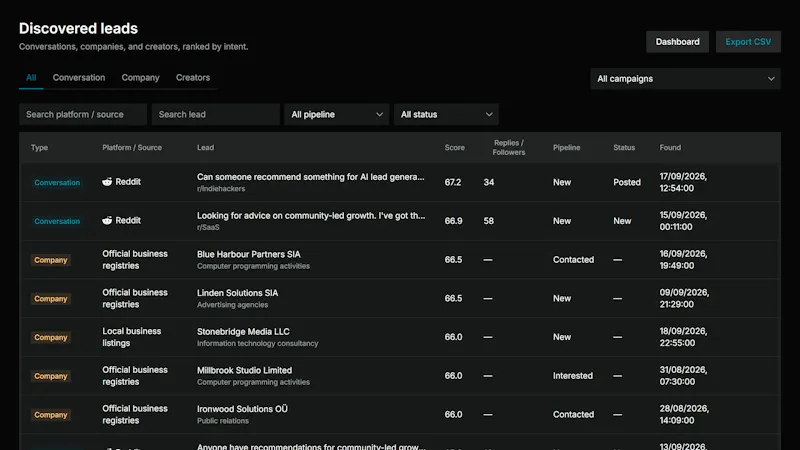Switch to the Company tab
Screen dimensions: 800x450
(140, 78)
